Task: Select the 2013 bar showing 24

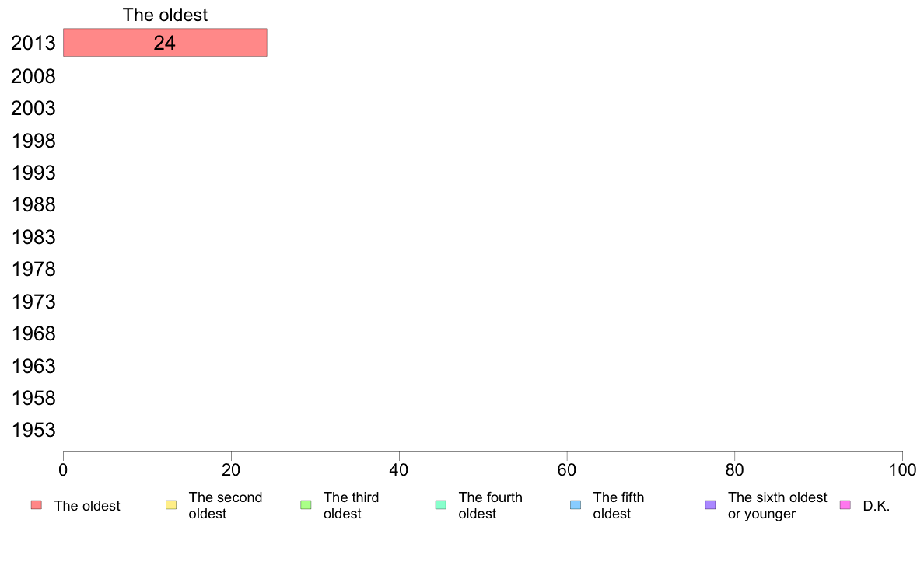Action: tap(165, 43)
